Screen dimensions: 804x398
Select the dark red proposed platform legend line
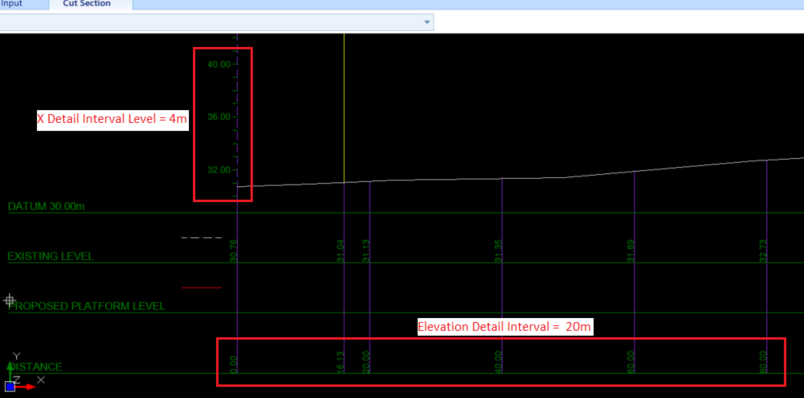tap(202, 288)
